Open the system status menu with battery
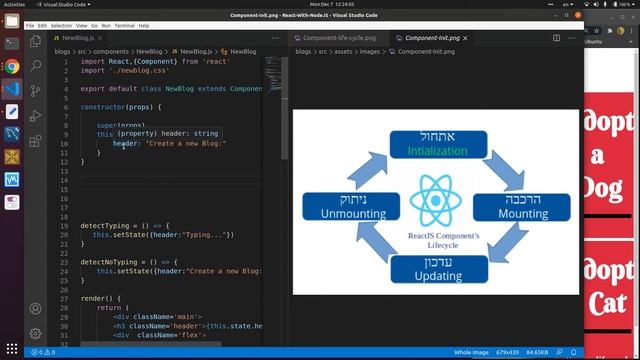 608,4
